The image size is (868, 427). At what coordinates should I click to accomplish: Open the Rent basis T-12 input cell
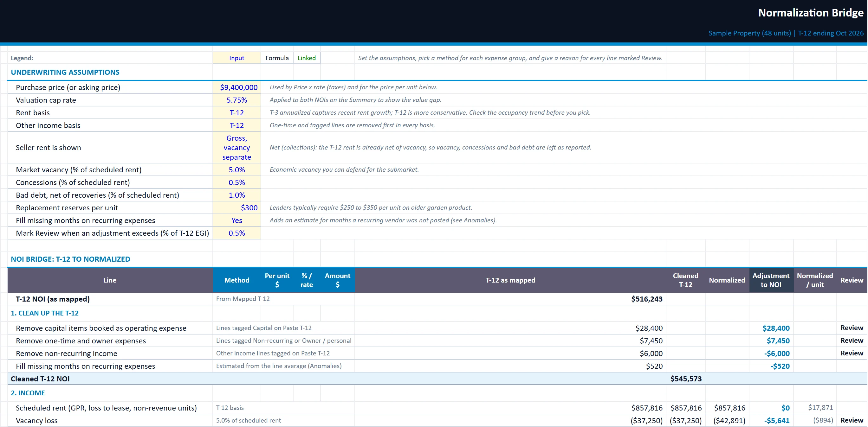point(236,112)
